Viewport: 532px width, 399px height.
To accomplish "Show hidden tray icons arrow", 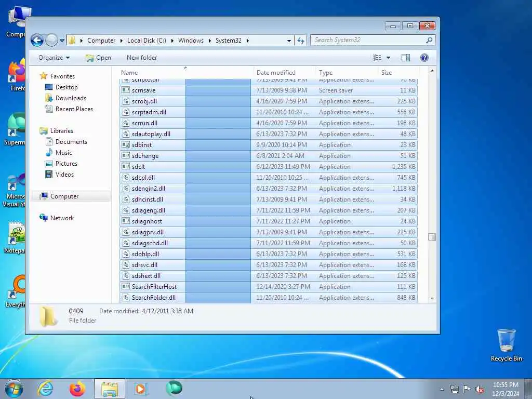I will (442, 389).
